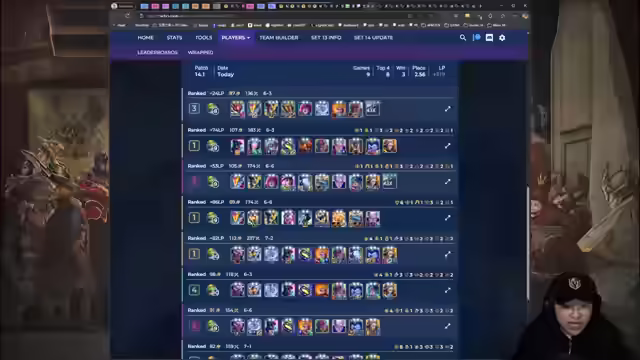Click the first champion icon in top match
640x360 pixels.
[x=237, y=109]
